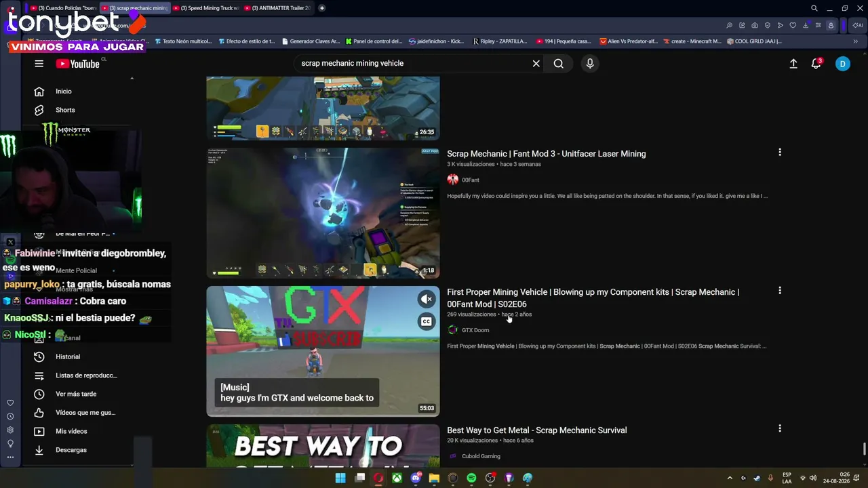868x488 pixels.
Task: Visit the 00Fant channel name
Action: [471, 180]
